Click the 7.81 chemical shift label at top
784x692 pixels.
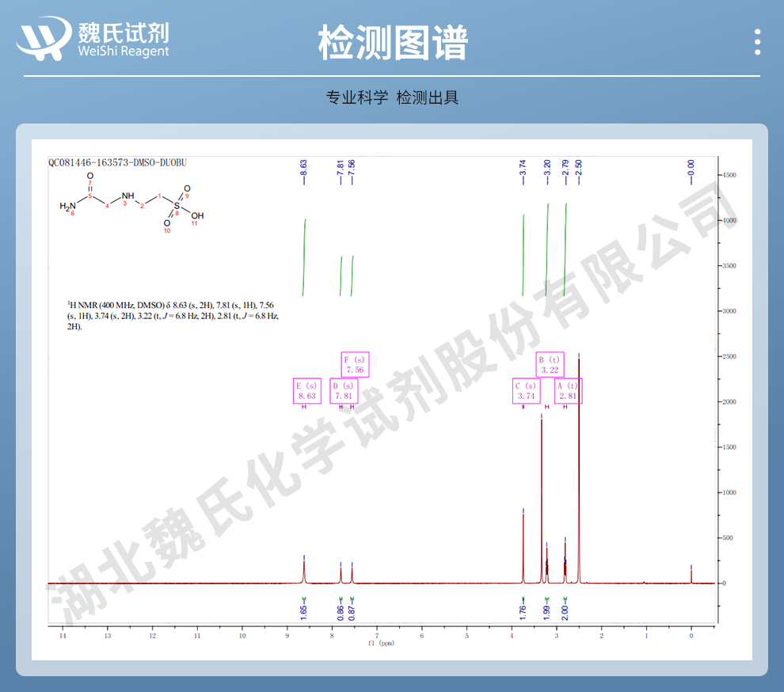coord(341,172)
